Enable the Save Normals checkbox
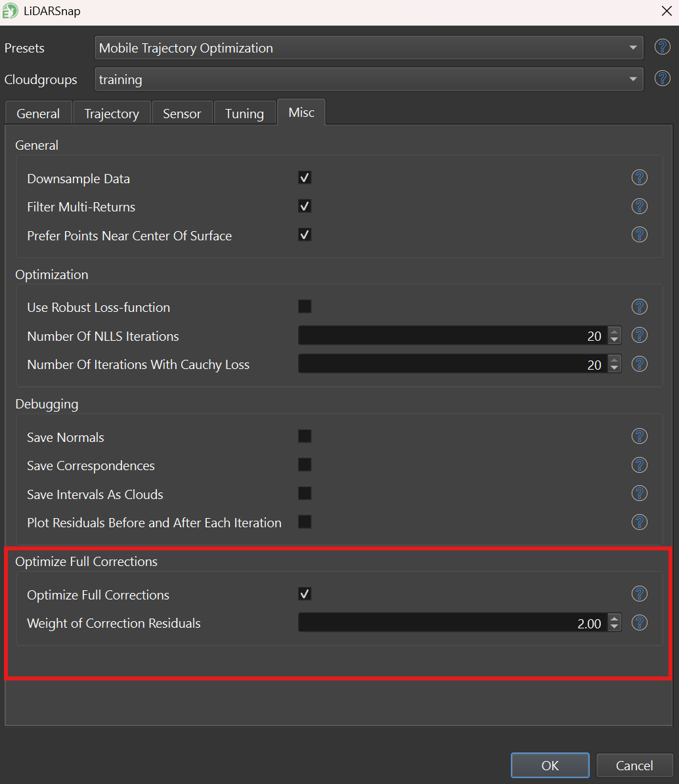 305,437
